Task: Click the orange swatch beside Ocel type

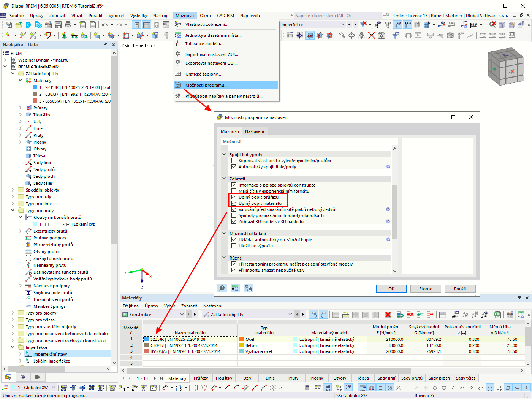Action: [x=242, y=339]
